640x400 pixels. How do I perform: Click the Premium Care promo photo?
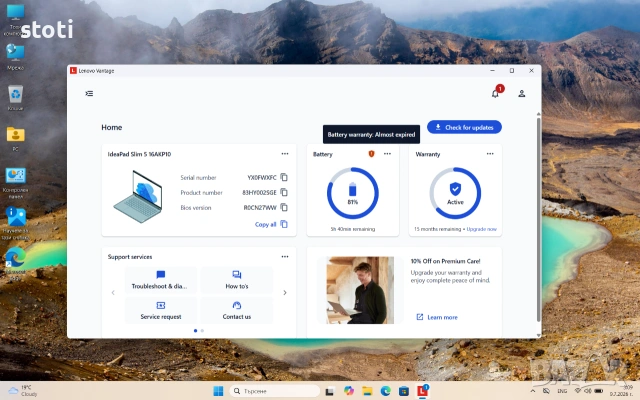(x=360, y=290)
